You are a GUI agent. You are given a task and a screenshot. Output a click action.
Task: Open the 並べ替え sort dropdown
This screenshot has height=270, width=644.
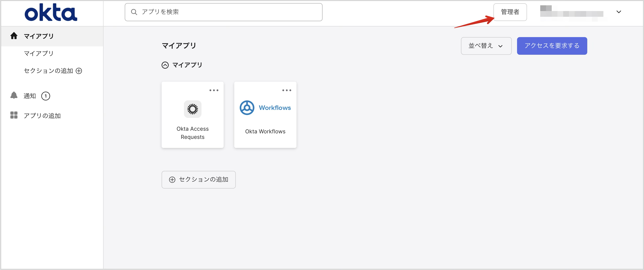point(486,46)
